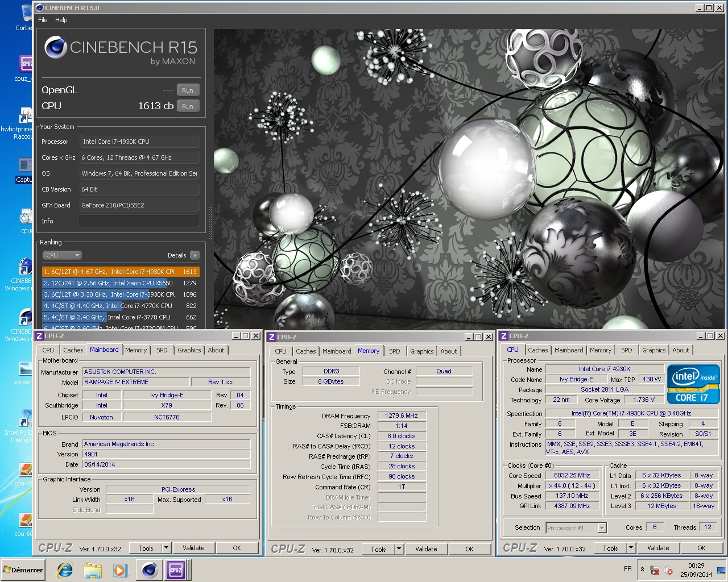Open About tab in left CPU-Z window
The width and height of the screenshot is (728, 582).
click(216, 350)
